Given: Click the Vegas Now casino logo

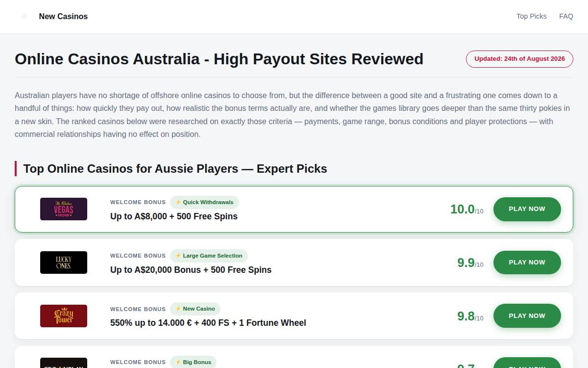Looking at the screenshot, I should (64, 209).
